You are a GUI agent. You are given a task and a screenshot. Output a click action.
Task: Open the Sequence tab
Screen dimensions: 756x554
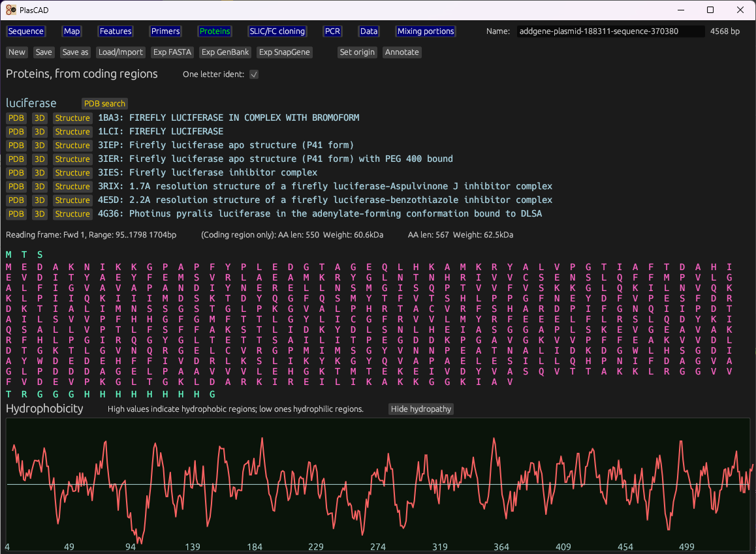26,31
